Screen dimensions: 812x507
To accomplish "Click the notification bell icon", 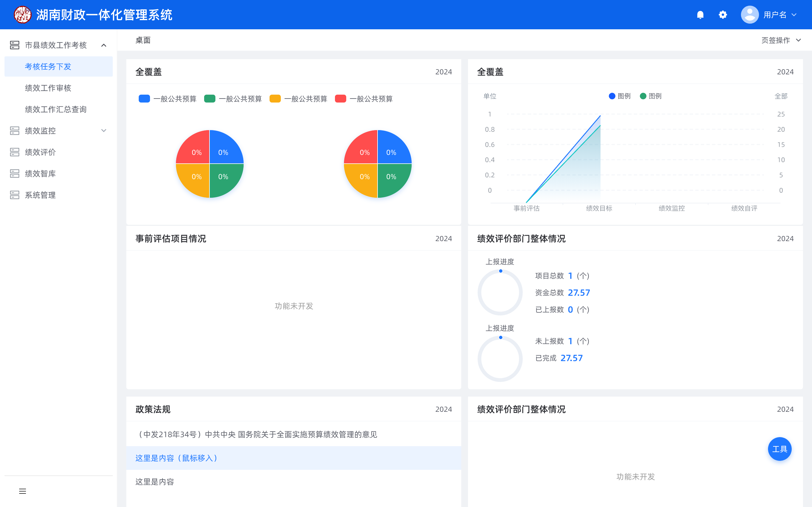I will [x=700, y=15].
